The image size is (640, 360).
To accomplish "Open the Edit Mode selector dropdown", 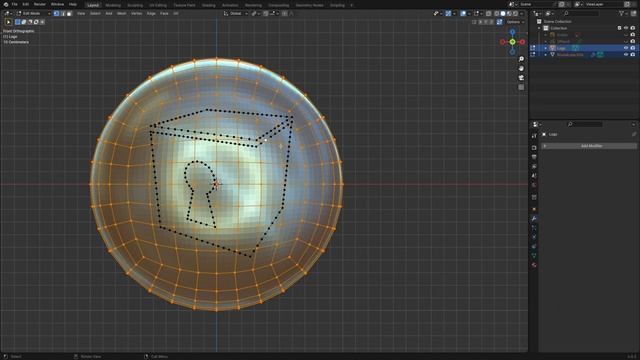I will pyautogui.click(x=33, y=13).
